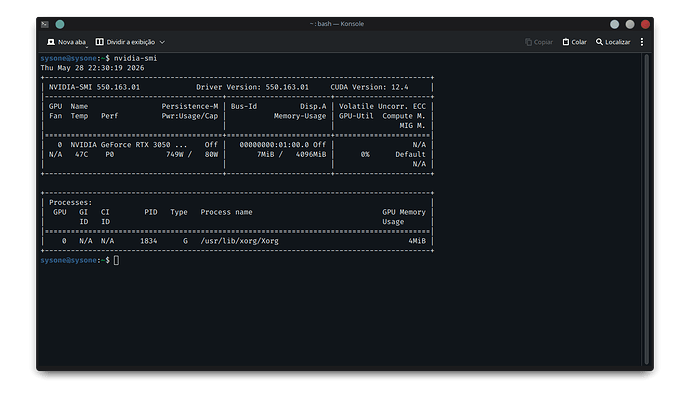Click the teal circle titlebar button
Viewport: 690px width, 412px height.
60,24
